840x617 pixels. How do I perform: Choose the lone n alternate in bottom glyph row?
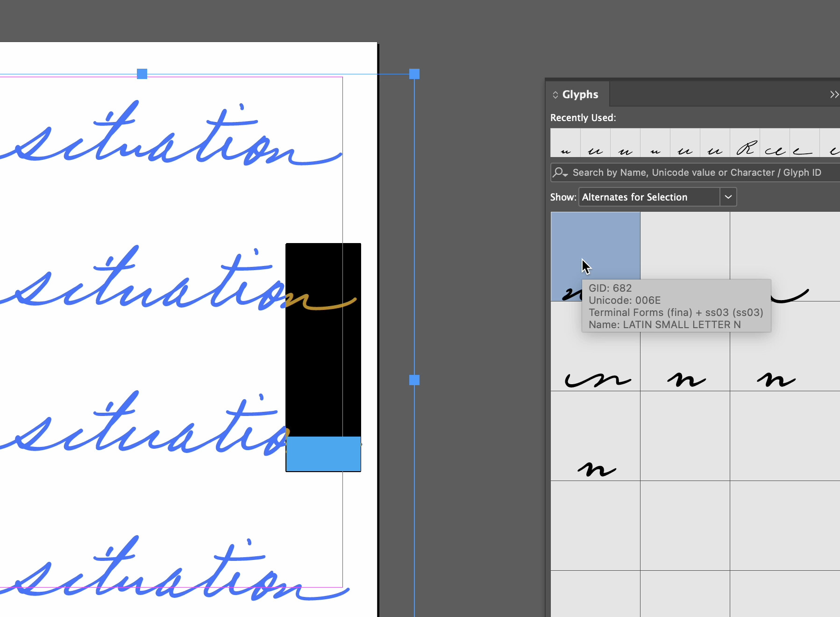pos(595,436)
